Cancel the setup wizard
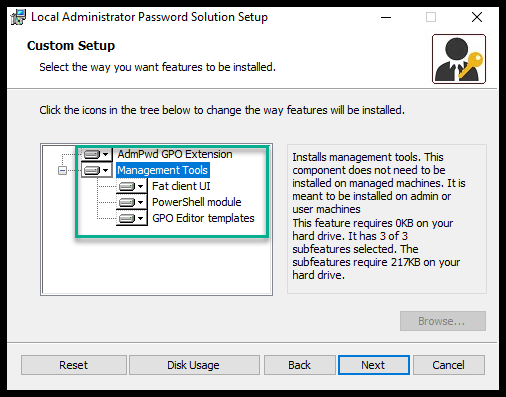The width and height of the screenshot is (506, 397). [x=449, y=365]
